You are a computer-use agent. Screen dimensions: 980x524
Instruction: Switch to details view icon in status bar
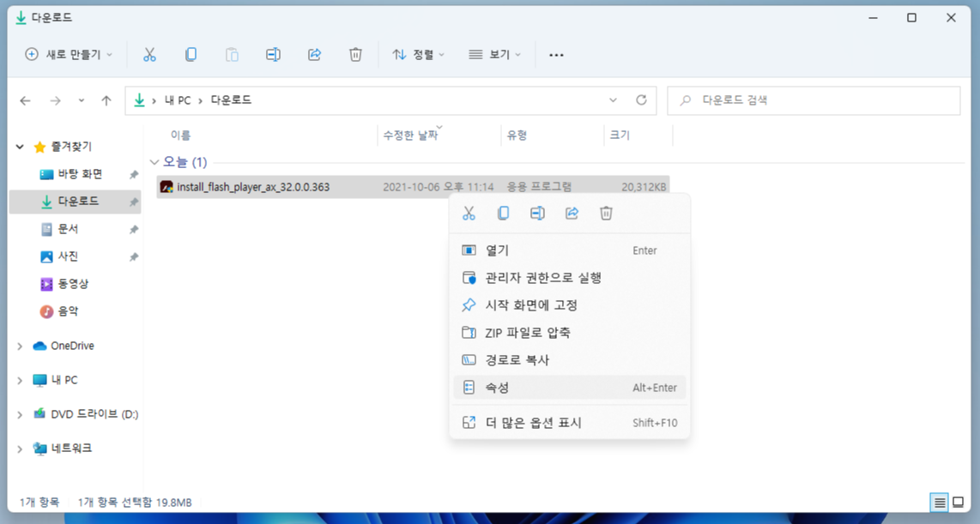[940, 503]
